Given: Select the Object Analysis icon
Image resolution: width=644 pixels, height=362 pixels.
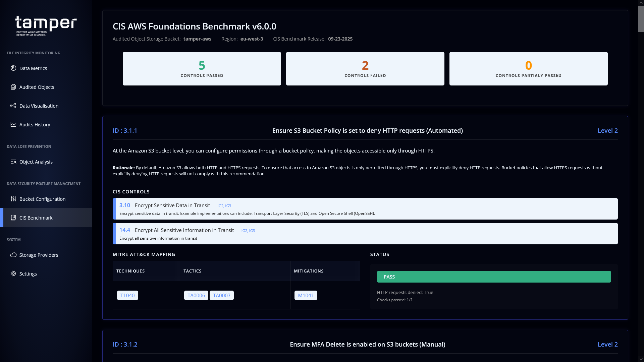Looking at the screenshot, I should coord(13,162).
